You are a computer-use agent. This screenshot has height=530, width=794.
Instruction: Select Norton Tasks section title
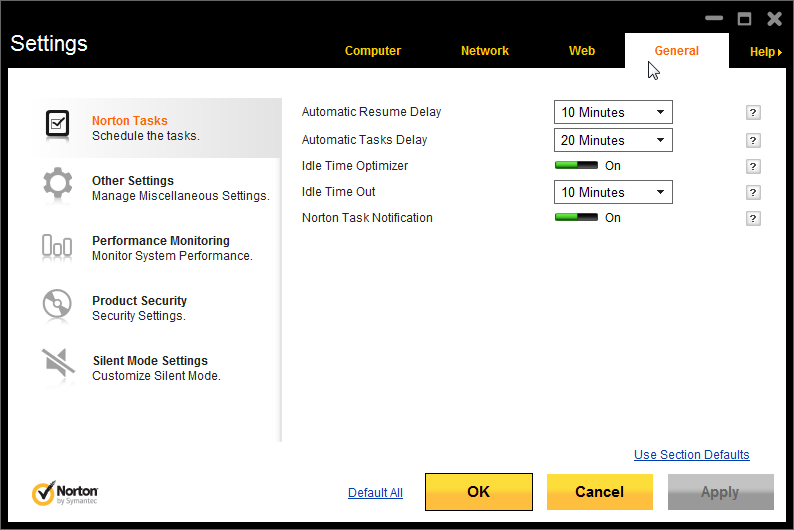click(130, 120)
